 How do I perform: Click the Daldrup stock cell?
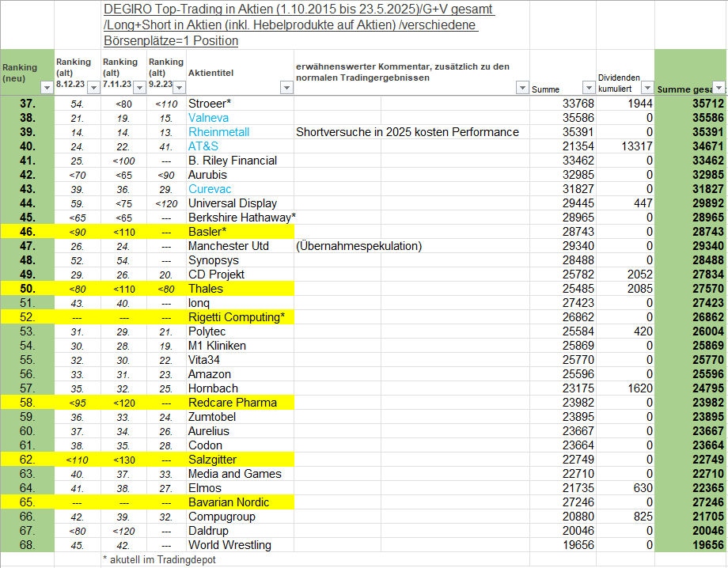pos(240,531)
